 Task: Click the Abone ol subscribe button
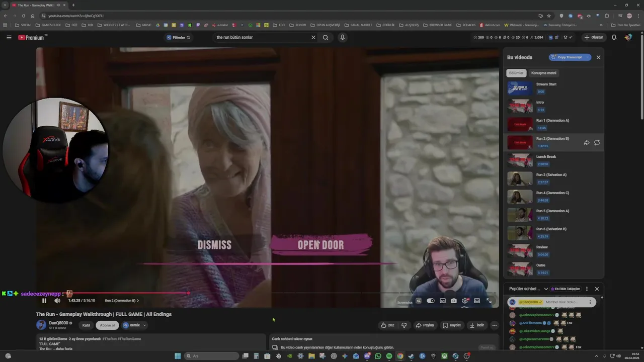(107, 325)
